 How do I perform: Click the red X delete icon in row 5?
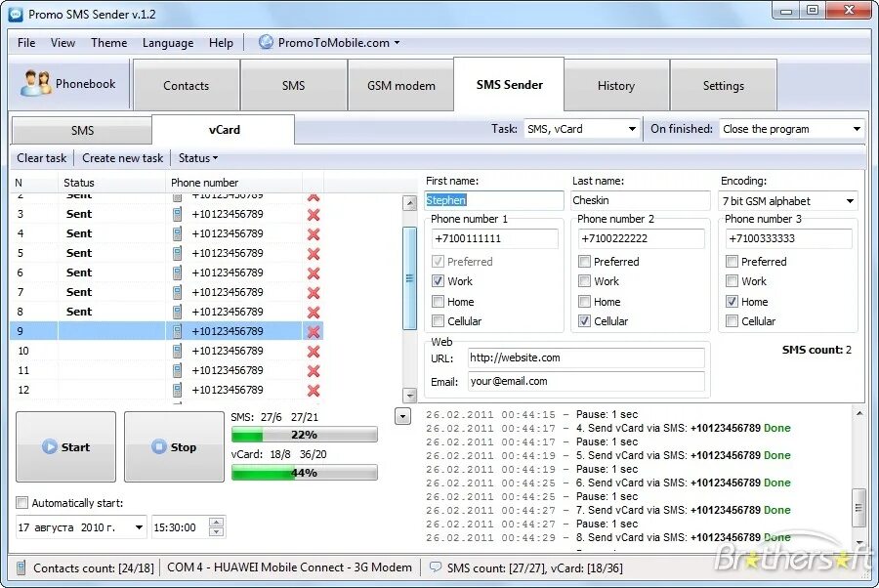[x=314, y=254]
